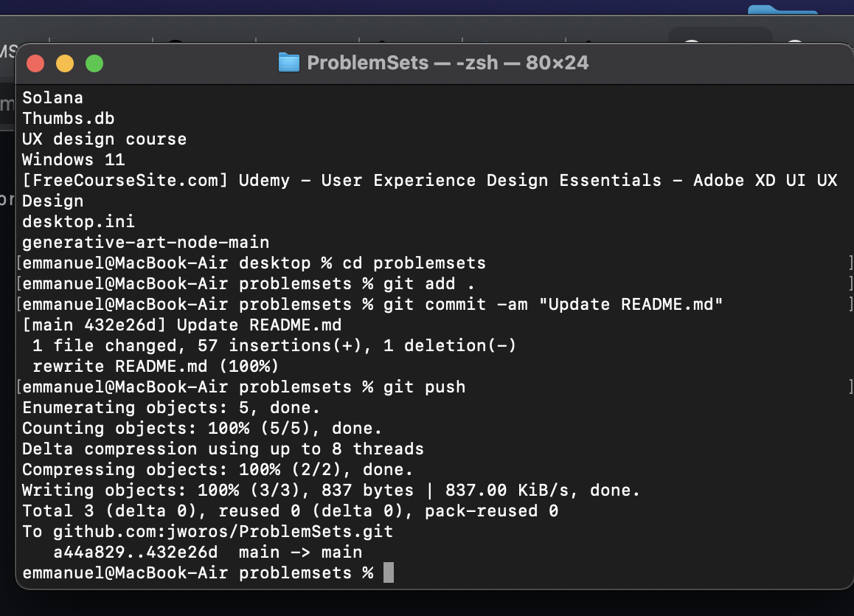
Task: Click the '[main 432e26d] Update README.md' output
Action: (182, 325)
